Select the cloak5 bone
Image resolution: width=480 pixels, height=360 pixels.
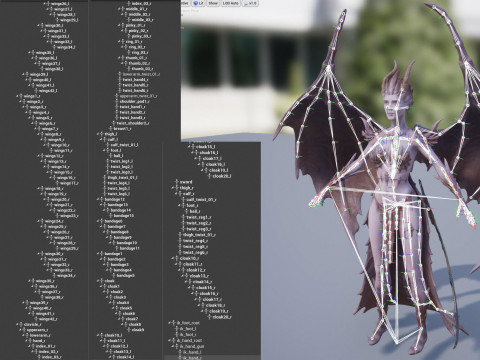click(x=126, y=308)
